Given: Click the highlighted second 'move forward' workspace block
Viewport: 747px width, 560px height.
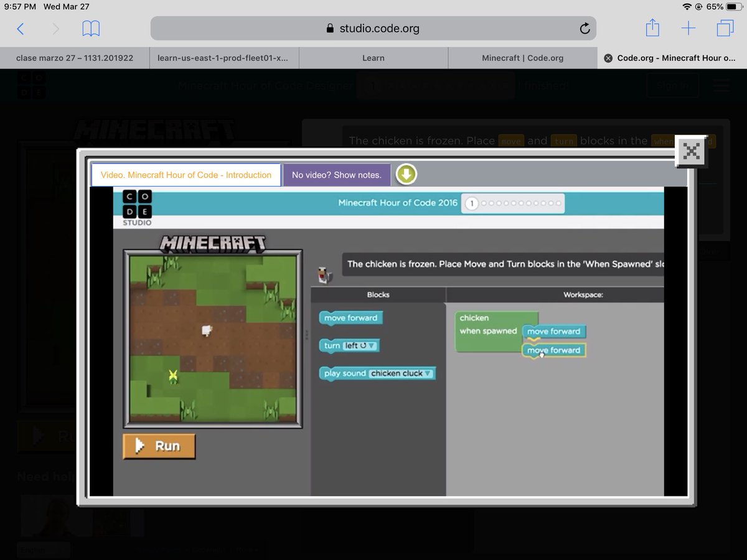Looking at the screenshot, I should click(x=553, y=350).
